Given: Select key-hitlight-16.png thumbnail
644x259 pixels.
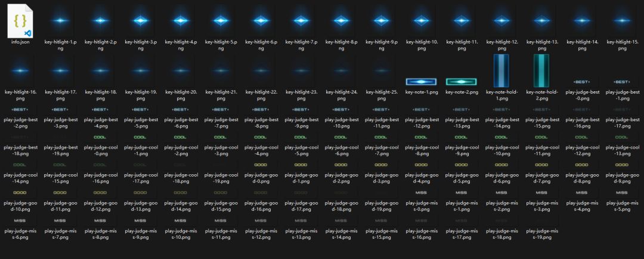Looking at the screenshot, I should (20, 70).
